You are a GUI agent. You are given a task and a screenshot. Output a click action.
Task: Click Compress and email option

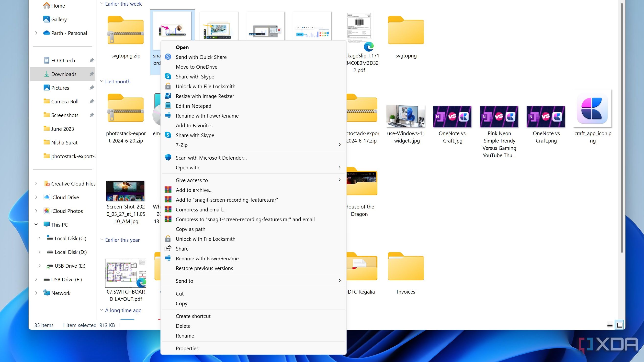click(200, 209)
